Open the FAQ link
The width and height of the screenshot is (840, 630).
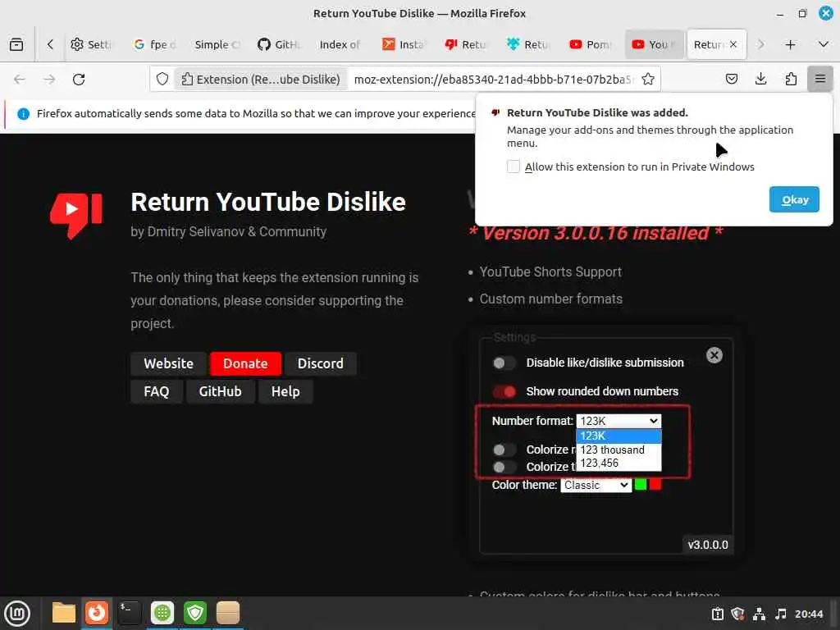157,391
